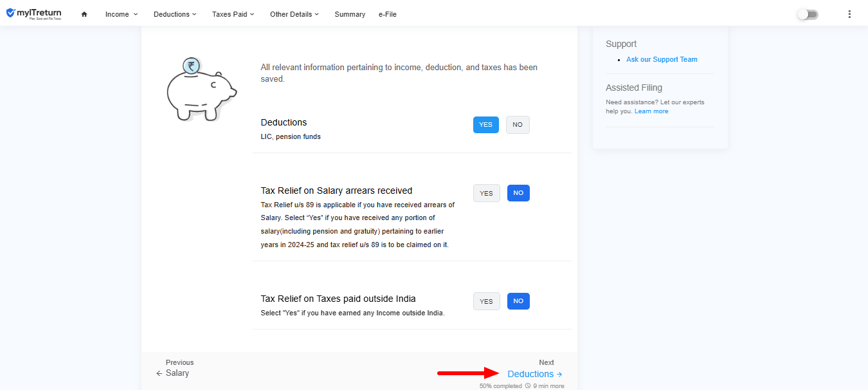The image size is (868, 390).
Task: Select NO for Deductions
Action: pyautogui.click(x=518, y=125)
